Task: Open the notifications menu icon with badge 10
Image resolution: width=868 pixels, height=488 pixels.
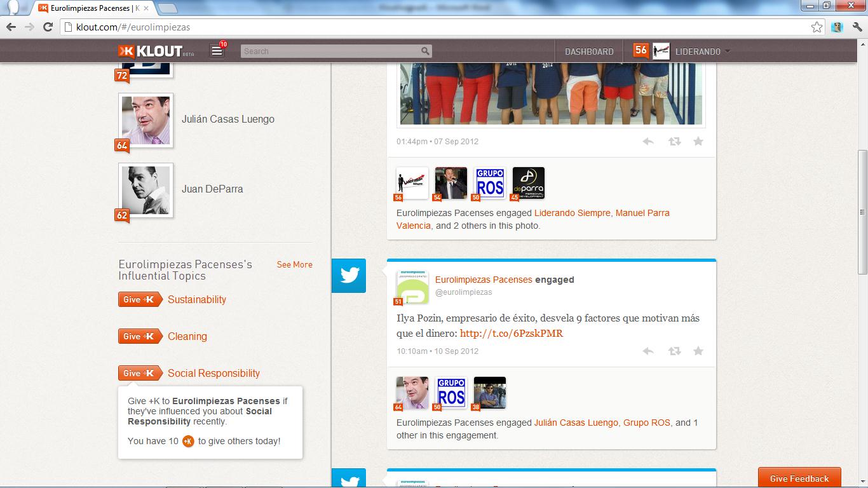Action: [217, 51]
